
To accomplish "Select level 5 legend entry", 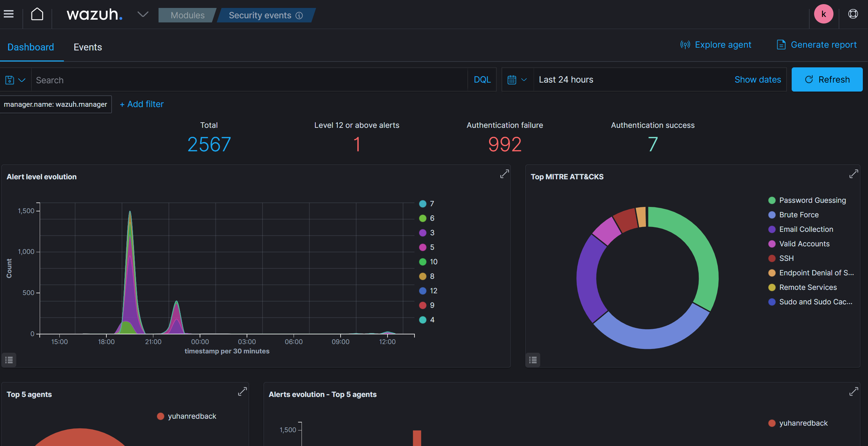I will 427,247.
